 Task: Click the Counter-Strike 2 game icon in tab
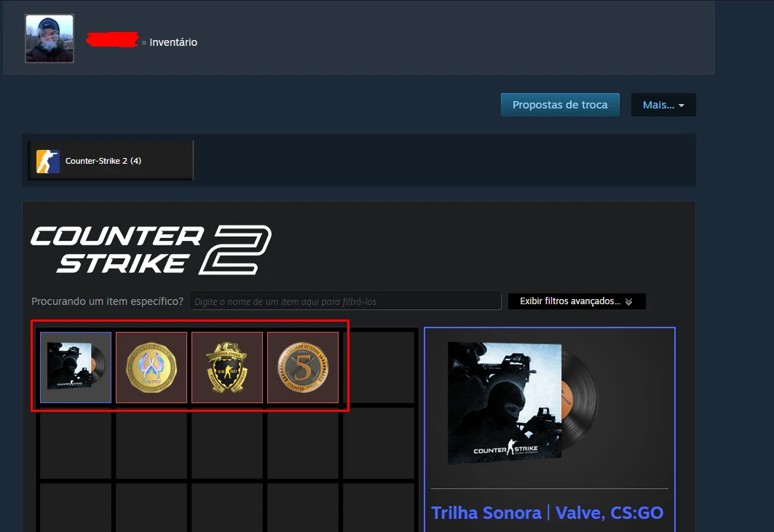pyautogui.click(x=48, y=161)
